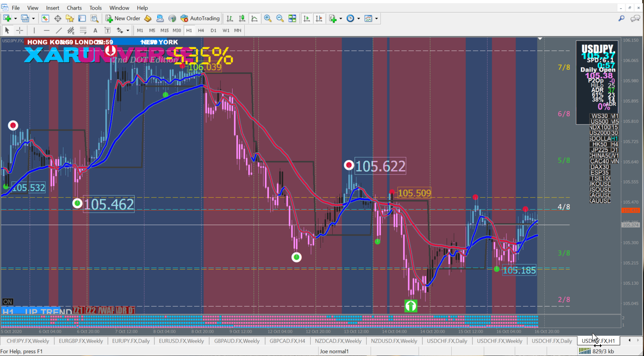Switch to bar chart display
This screenshot has height=356, width=644.
[x=230, y=18]
